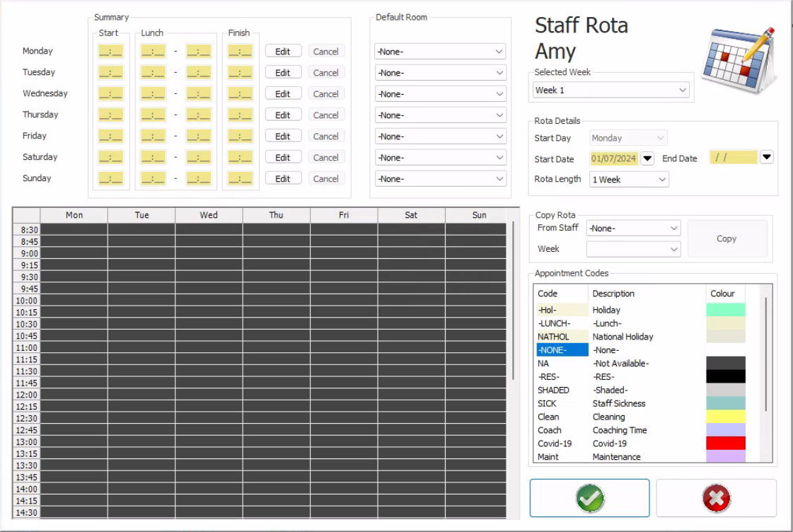The width and height of the screenshot is (793, 532).
Task: Select the Coach appointment code
Action: [562, 430]
